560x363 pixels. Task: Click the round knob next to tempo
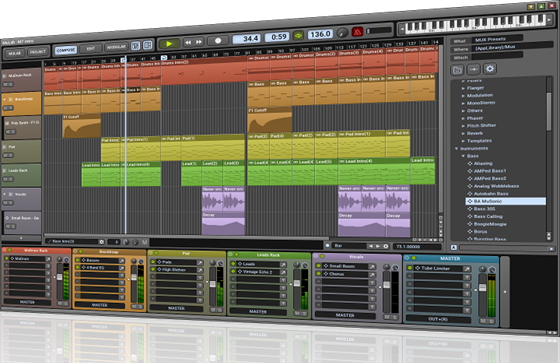342,33
